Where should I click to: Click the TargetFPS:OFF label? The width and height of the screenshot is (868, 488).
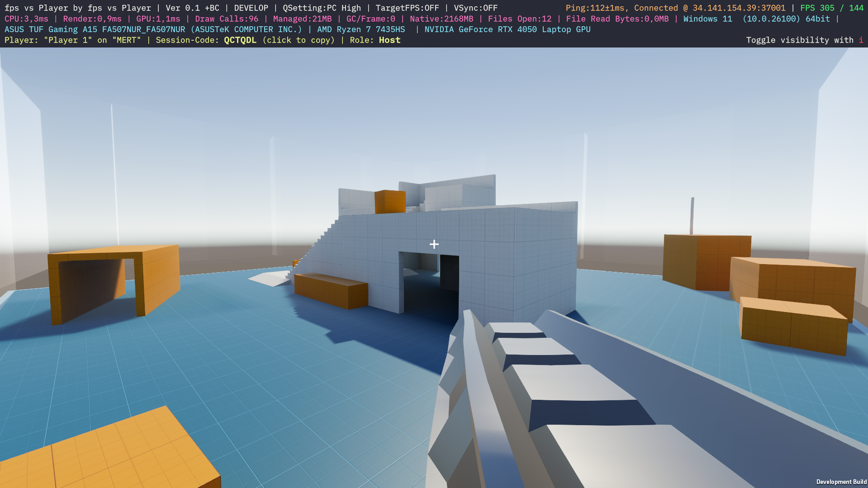(x=408, y=8)
